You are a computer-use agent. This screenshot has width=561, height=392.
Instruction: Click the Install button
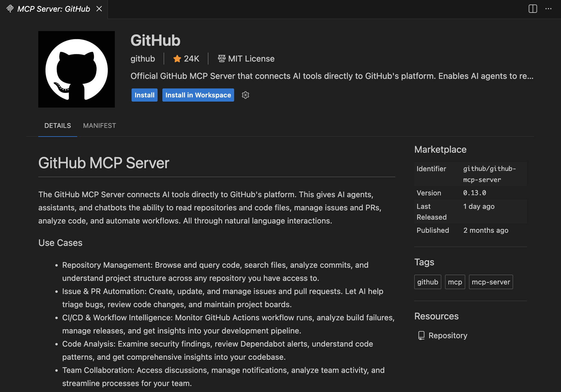144,95
